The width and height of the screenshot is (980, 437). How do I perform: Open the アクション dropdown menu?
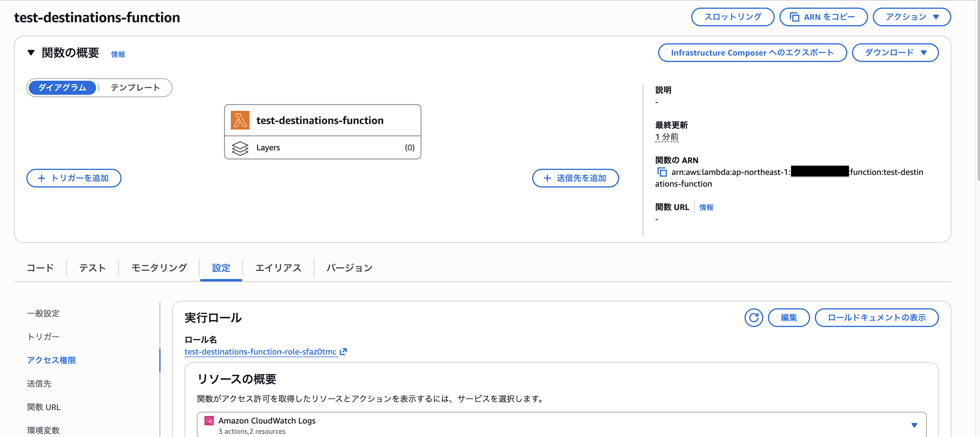click(911, 17)
